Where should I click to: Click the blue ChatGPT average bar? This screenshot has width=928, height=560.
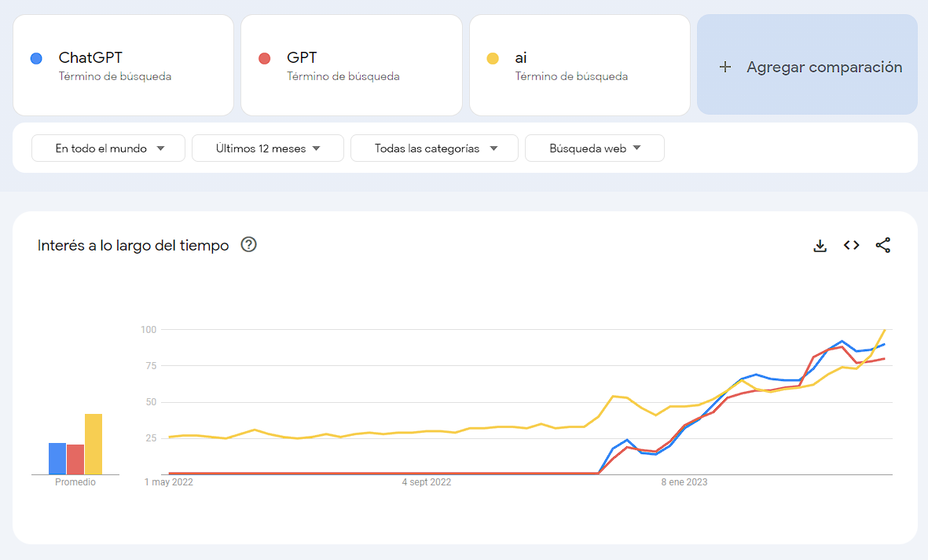click(57, 459)
